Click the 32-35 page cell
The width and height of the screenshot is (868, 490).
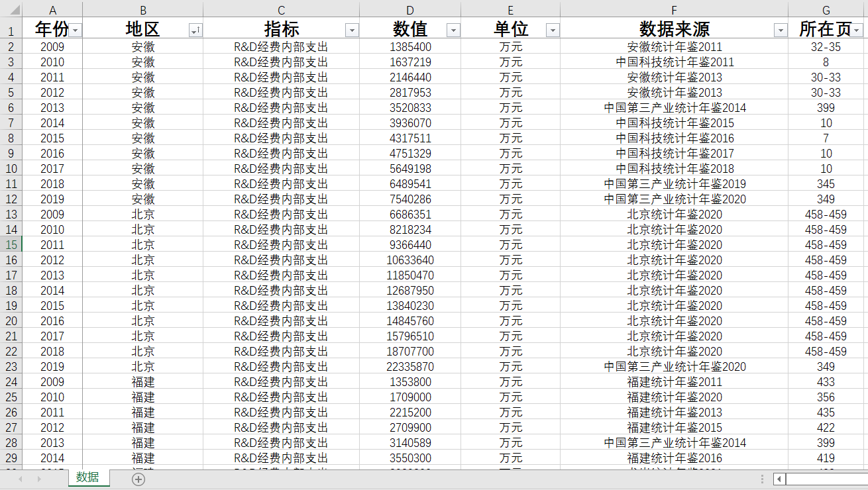826,47
